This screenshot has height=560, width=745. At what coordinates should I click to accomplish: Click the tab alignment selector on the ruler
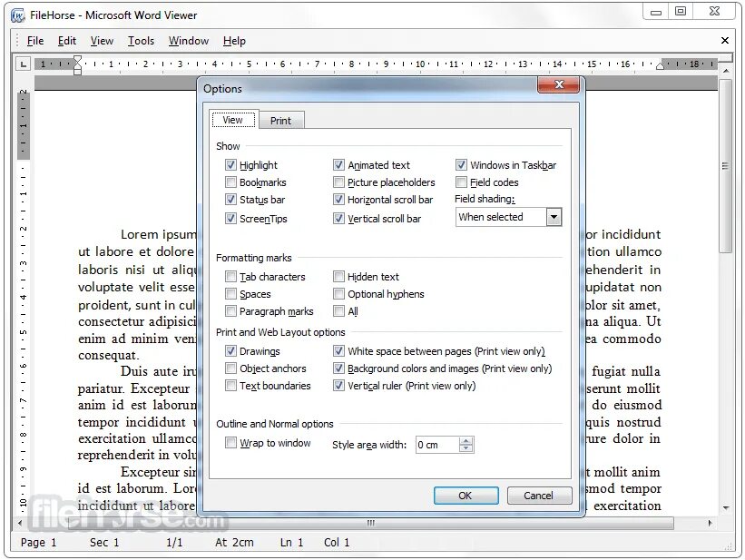[23, 64]
